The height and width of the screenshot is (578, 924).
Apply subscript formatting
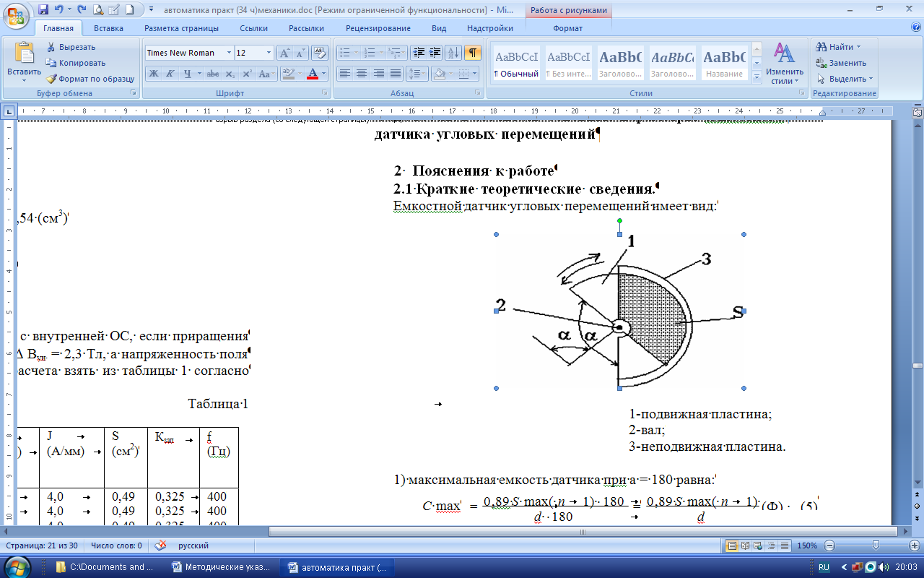click(230, 74)
